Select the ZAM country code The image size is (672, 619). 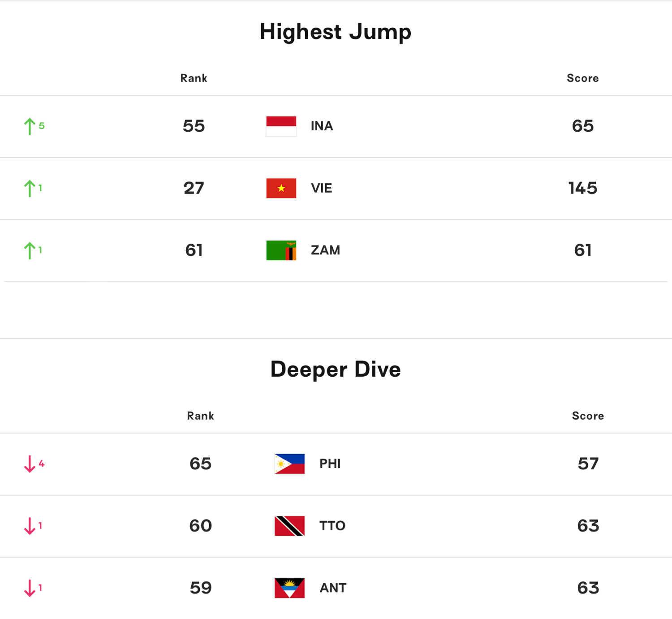(326, 250)
